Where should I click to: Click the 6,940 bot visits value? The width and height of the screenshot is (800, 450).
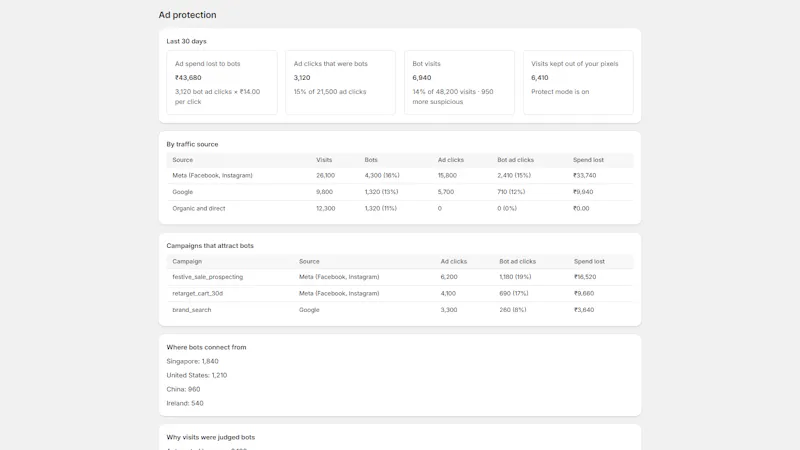coord(421,78)
